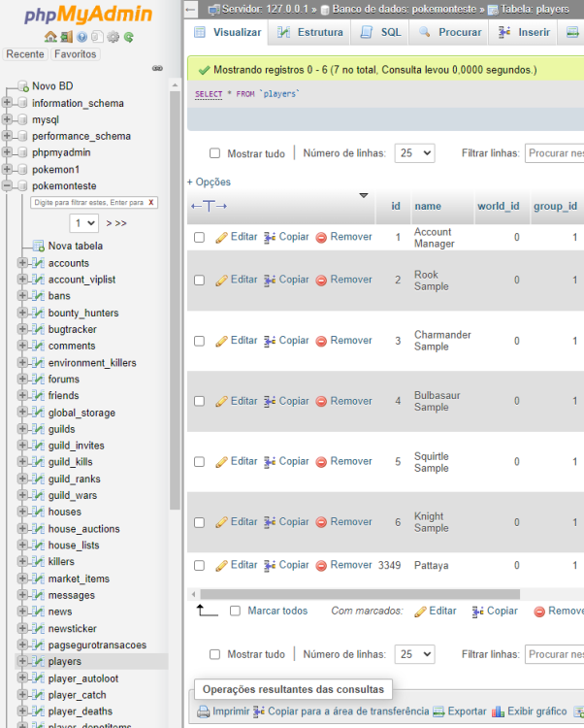
Task: Click the link chain icon in sidebar
Action: 157,69
